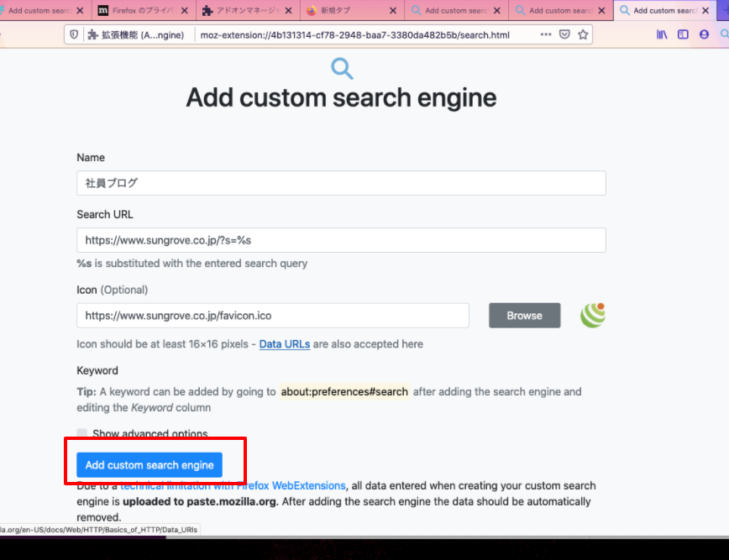
Task: Click the Pocket save icon
Action: 564,34
